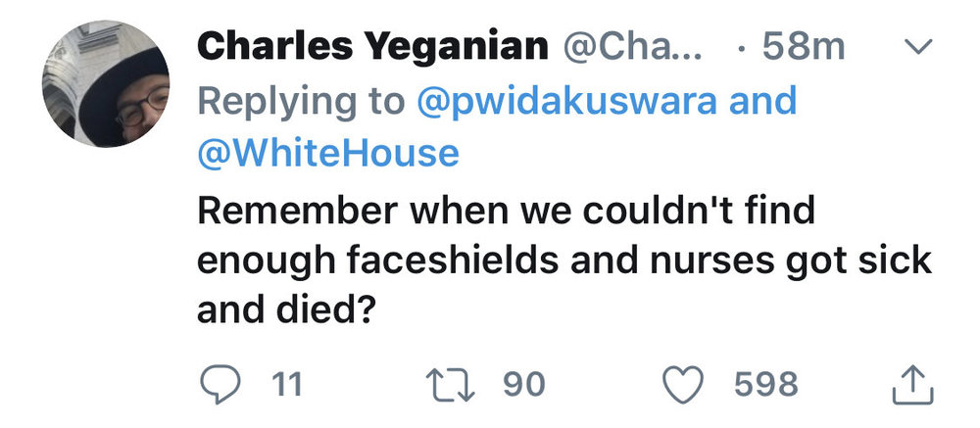Click the like count 598
Image resolution: width=980 pixels, height=428 pixels.
tap(768, 384)
